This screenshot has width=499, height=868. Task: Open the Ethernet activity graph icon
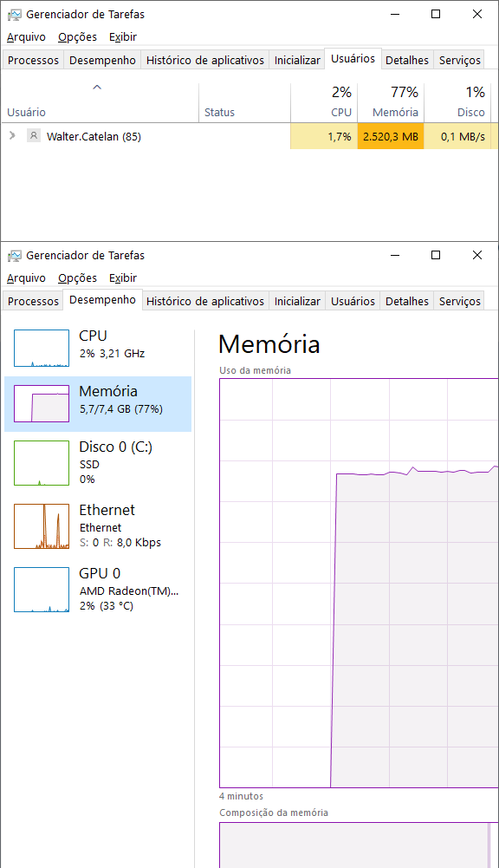click(42, 526)
